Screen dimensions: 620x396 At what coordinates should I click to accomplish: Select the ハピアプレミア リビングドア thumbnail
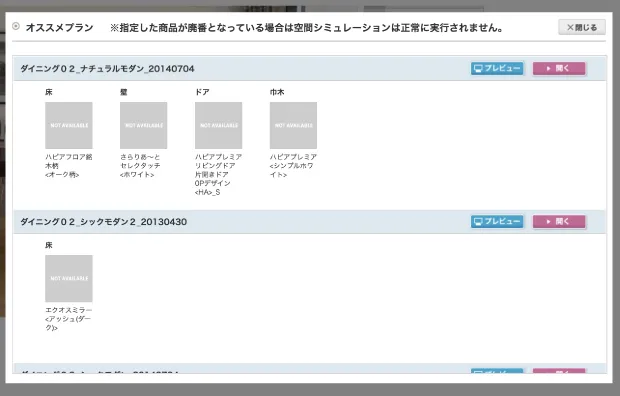click(218, 125)
